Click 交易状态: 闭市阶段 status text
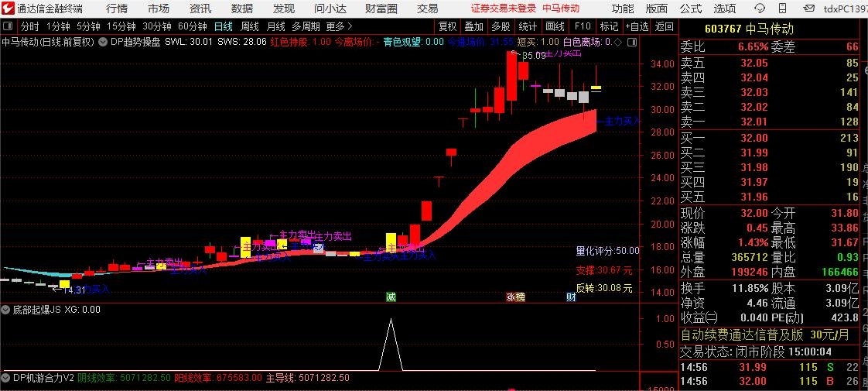Screen dimensions: 868x391 [733, 352]
